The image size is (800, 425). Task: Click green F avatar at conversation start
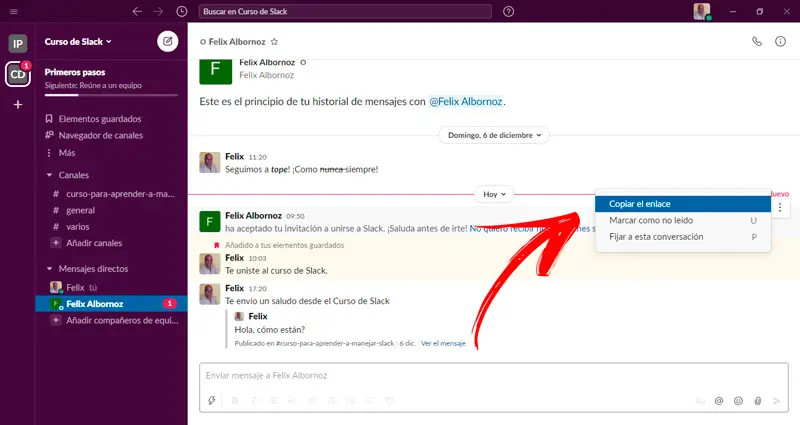pos(215,70)
